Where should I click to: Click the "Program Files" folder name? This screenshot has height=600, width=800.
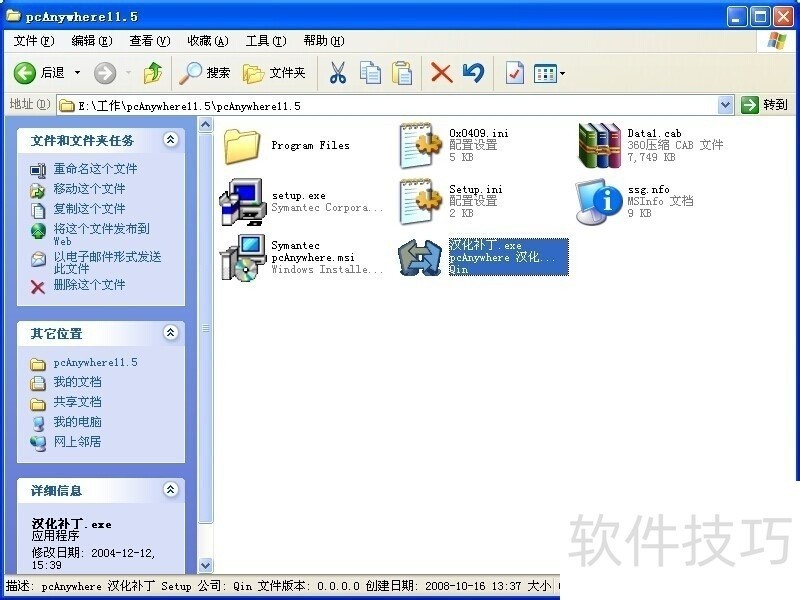click(310, 145)
